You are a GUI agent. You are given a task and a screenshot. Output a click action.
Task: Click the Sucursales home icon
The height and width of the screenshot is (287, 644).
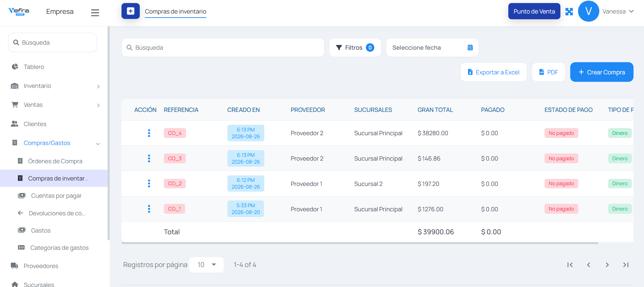coord(15,285)
